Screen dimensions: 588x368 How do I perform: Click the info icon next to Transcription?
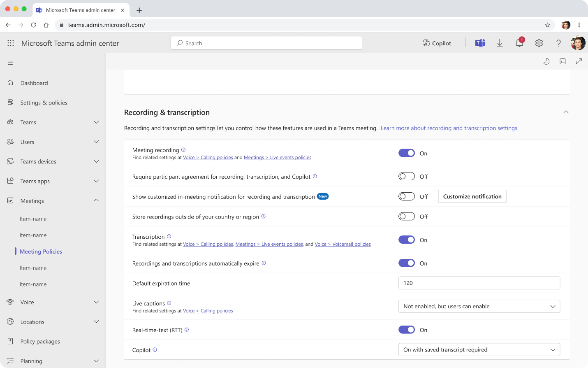[x=169, y=236]
